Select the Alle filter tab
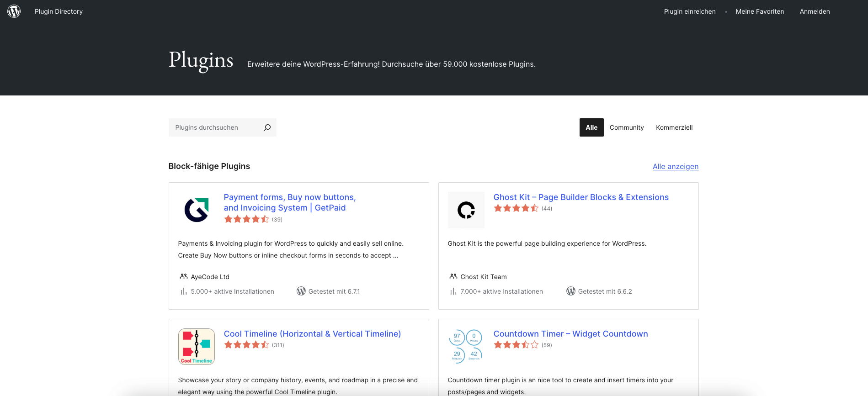This screenshot has height=396, width=868. (591, 127)
